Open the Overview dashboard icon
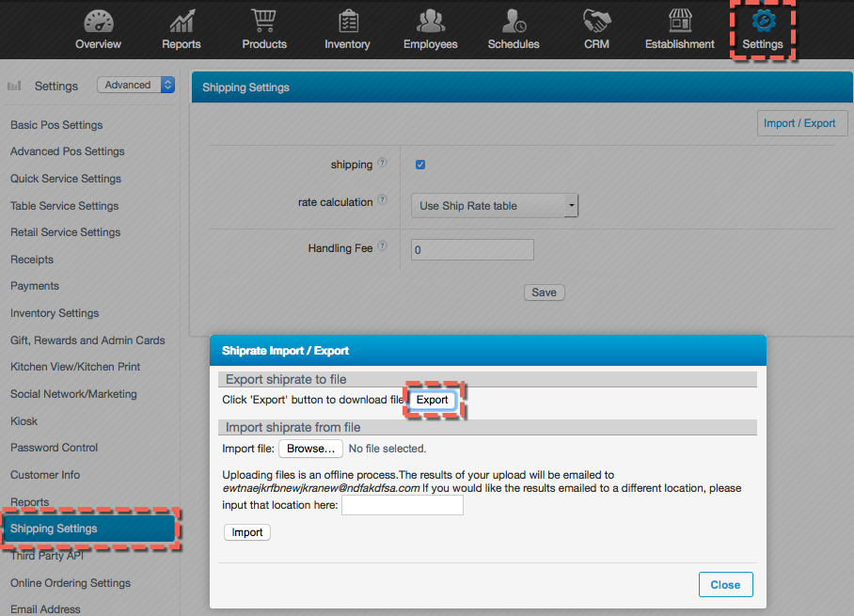This screenshot has width=854, height=616. coord(98,23)
